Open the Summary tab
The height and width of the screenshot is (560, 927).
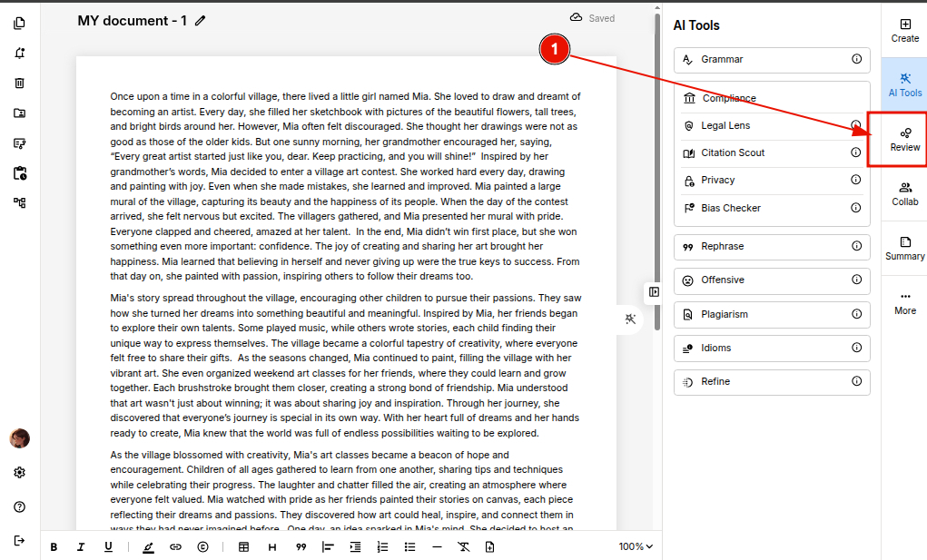(904, 247)
